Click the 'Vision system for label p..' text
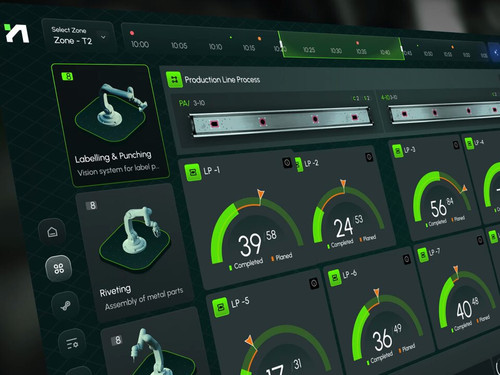The width and height of the screenshot is (500, 375). (x=118, y=170)
